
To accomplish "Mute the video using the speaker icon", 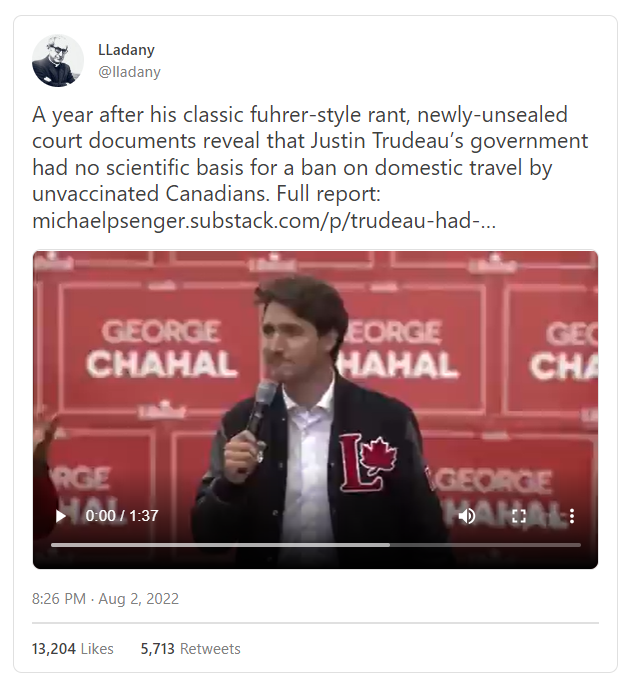I will click(x=466, y=516).
